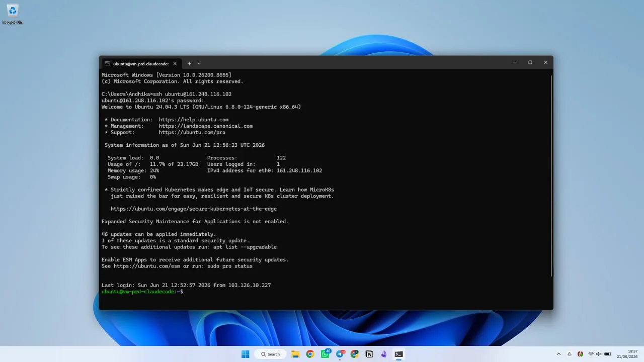Screen dimensions: 644x362
Task: Click the 'Microsoft Windows [Version 10.0.26200.8655]' line
Action: click(x=167, y=75)
